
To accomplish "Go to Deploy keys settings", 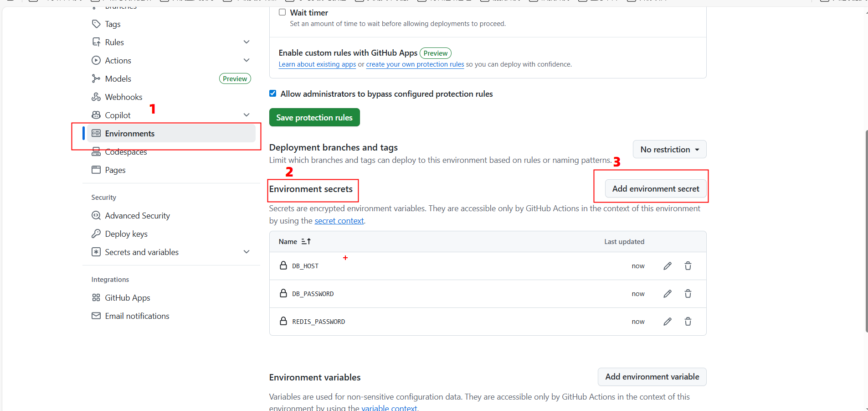I will (x=126, y=234).
